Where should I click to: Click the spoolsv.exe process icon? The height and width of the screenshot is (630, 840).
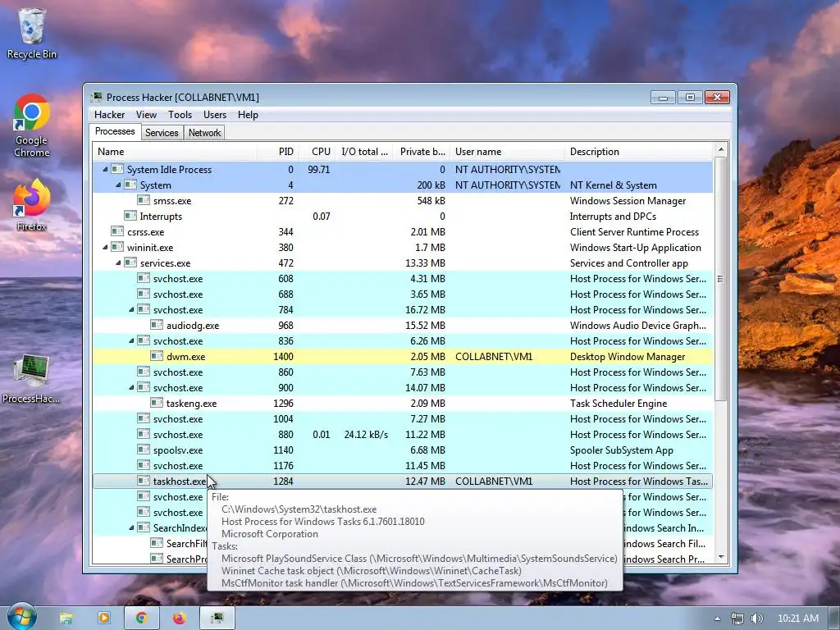click(143, 450)
